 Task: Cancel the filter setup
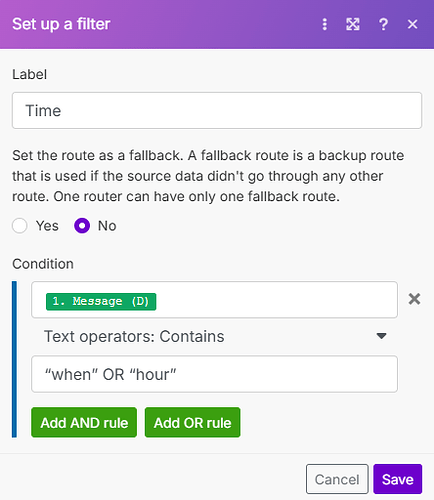tap(337, 479)
